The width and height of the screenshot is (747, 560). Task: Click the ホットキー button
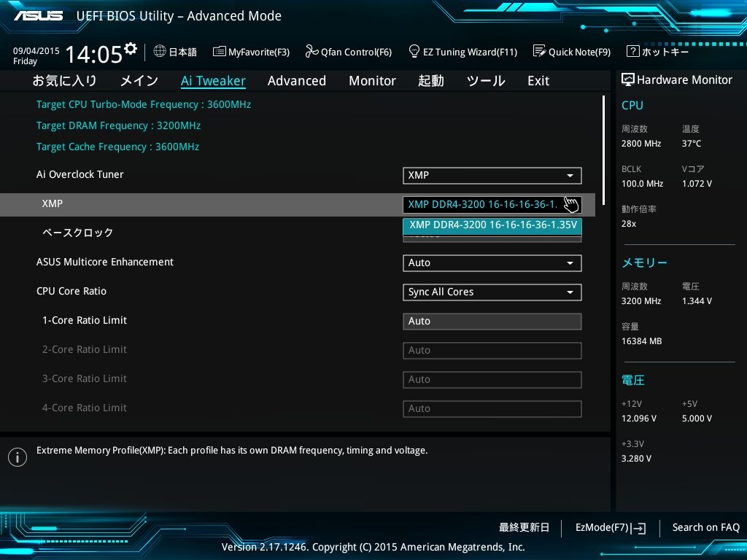[x=657, y=52]
